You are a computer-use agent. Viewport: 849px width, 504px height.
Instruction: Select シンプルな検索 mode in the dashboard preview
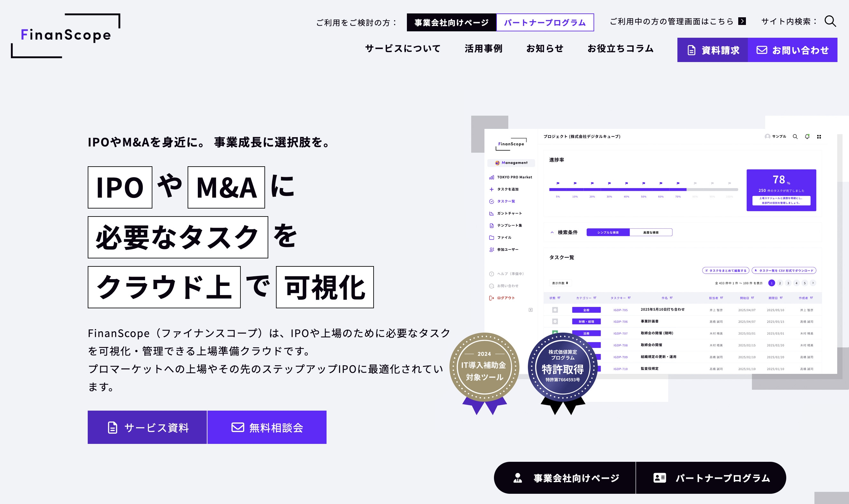tap(608, 232)
